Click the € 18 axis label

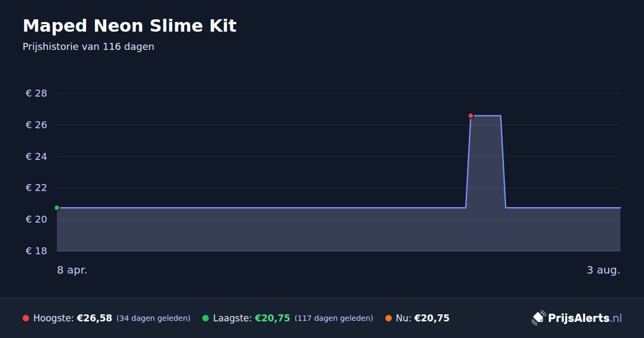(36, 251)
